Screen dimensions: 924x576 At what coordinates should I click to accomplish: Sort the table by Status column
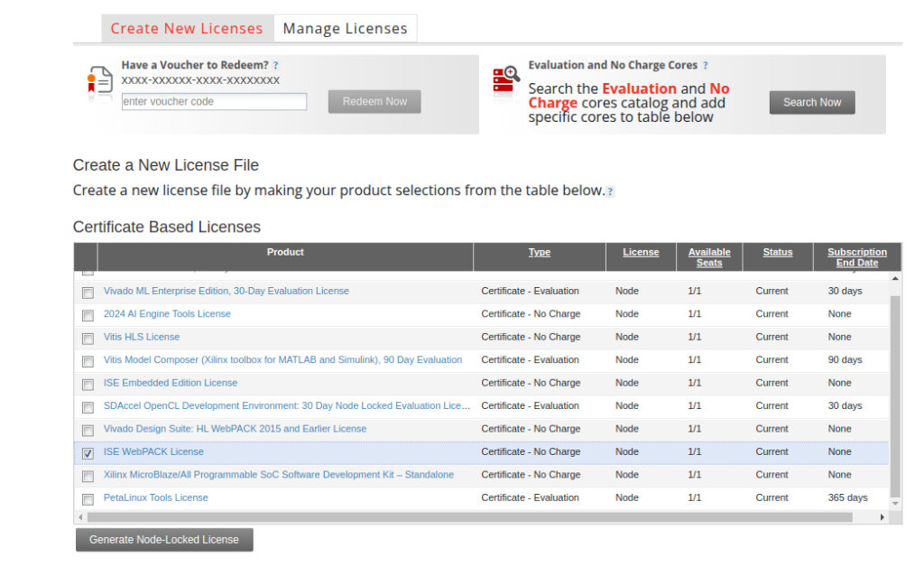click(x=778, y=252)
